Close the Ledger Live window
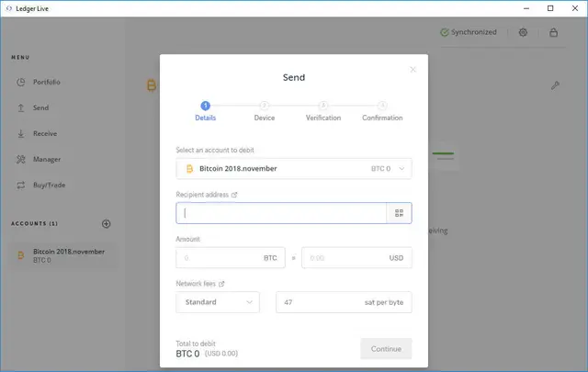The image size is (588, 372). [575, 8]
